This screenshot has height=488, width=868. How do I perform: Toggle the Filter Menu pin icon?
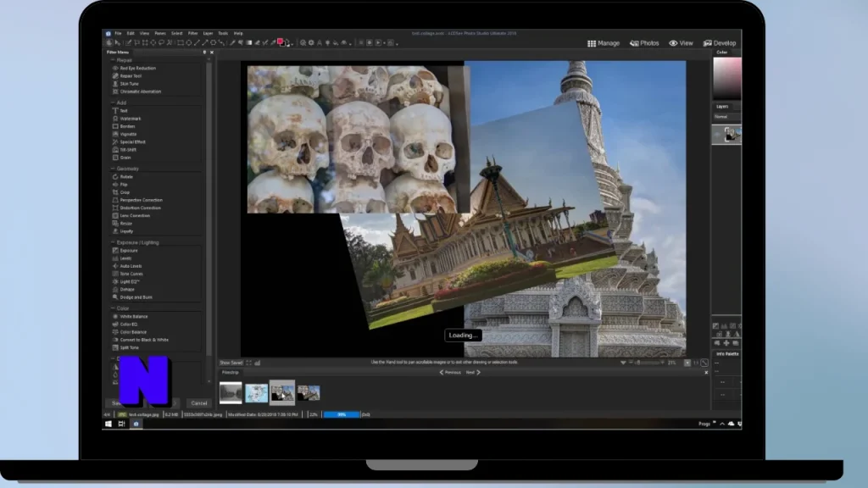[205, 52]
